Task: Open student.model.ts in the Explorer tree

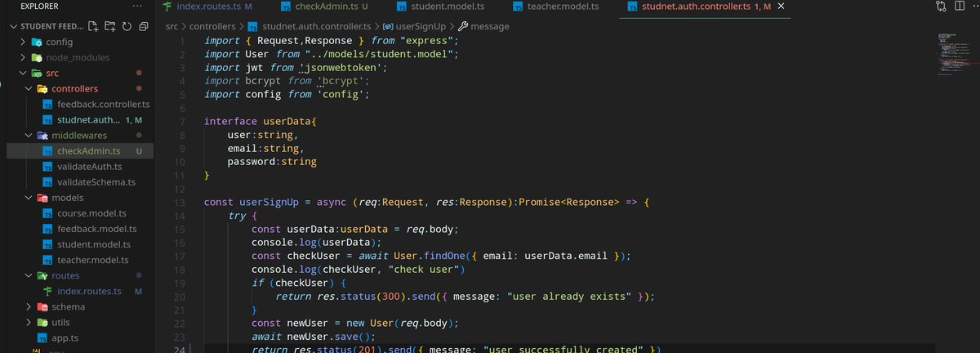Action: [x=94, y=244]
